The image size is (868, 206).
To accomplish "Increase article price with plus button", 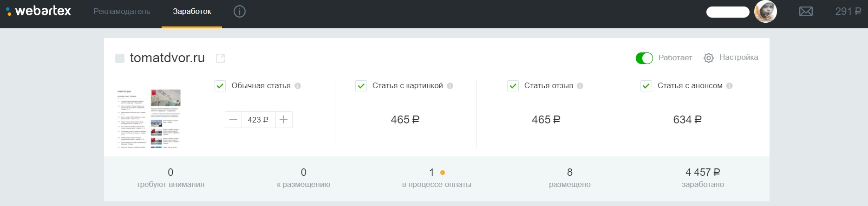I will point(284,120).
